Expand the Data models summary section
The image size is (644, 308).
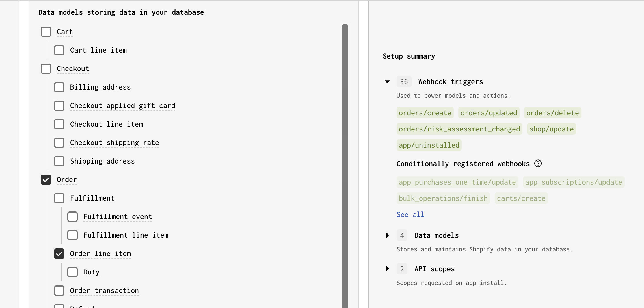(387, 235)
